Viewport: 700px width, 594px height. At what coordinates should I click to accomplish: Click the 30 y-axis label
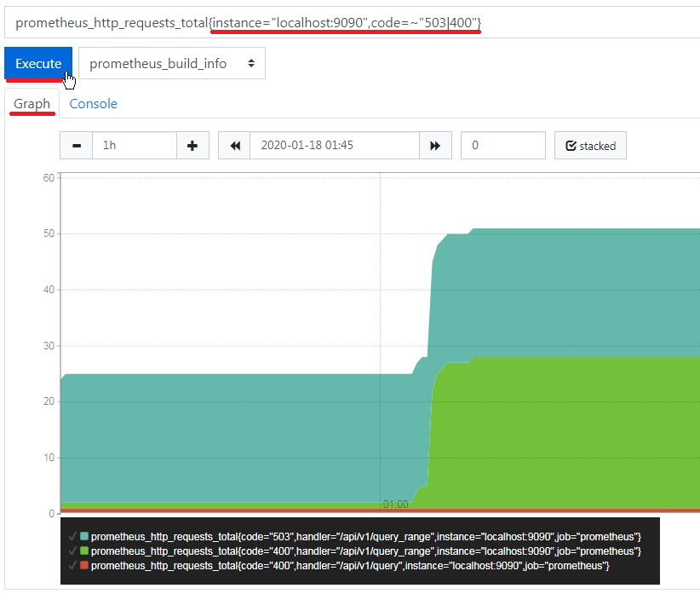49,346
